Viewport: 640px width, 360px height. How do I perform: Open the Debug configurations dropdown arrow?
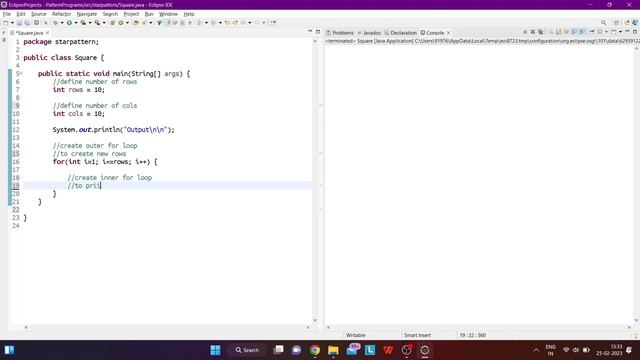(62, 23)
